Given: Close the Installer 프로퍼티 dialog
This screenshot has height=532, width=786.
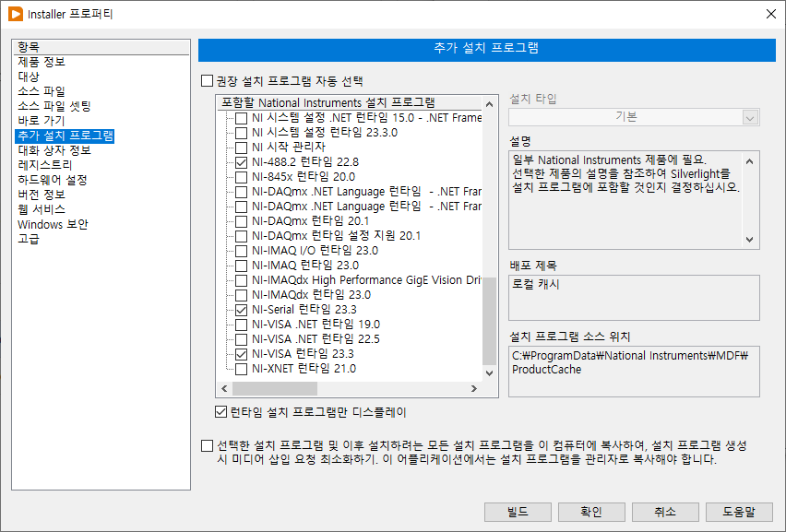Looking at the screenshot, I should (x=771, y=14).
